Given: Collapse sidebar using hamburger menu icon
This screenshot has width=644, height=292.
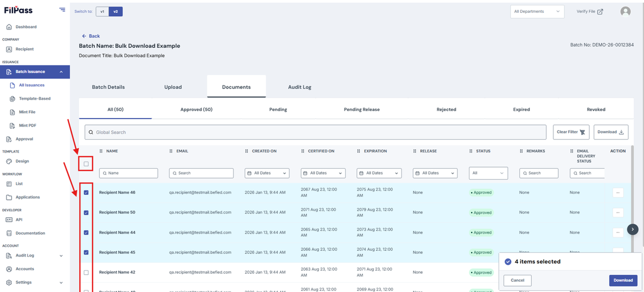Looking at the screenshot, I should tap(62, 10).
